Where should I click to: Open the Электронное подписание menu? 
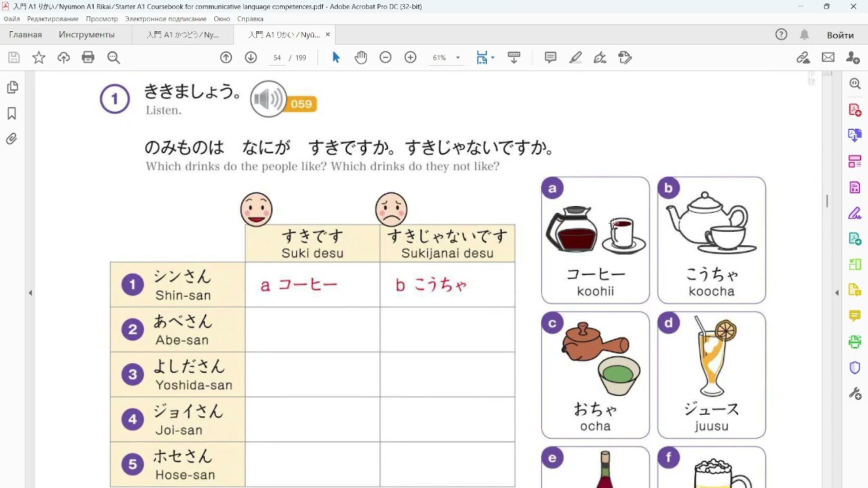click(x=165, y=19)
